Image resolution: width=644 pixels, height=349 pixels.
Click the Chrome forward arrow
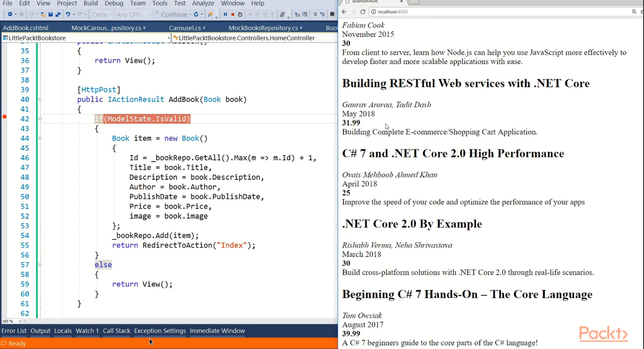[354, 12]
